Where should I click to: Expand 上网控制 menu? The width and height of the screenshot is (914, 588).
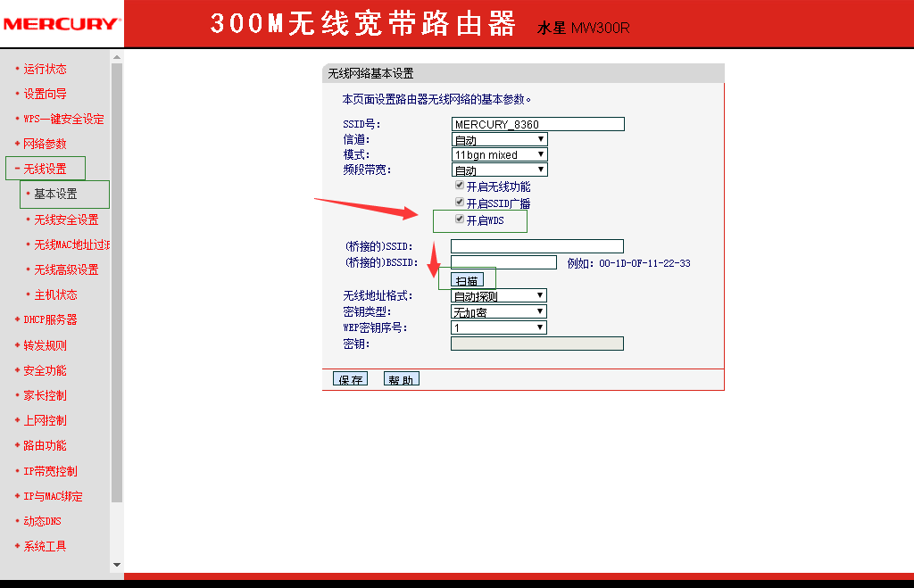45,421
